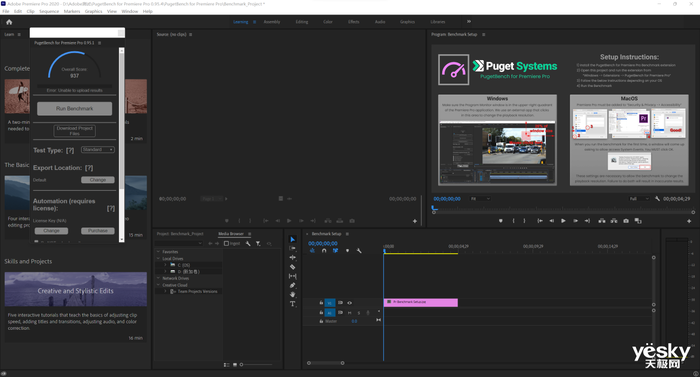Mark In point in Program monitor
The height and width of the screenshot is (377, 700).
coord(513,221)
